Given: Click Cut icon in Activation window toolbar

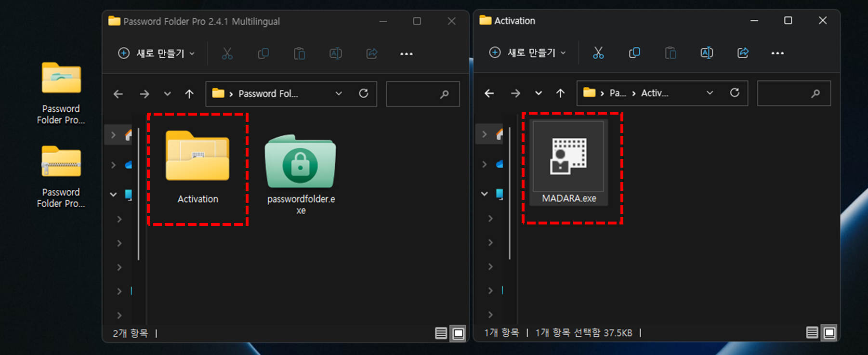Looking at the screenshot, I should (x=598, y=53).
